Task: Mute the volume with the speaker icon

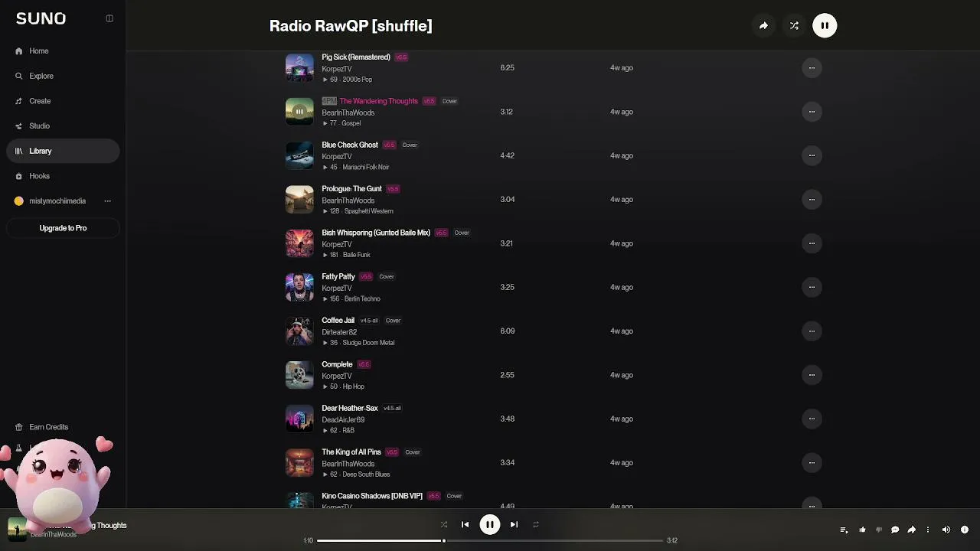Action: (x=946, y=530)
